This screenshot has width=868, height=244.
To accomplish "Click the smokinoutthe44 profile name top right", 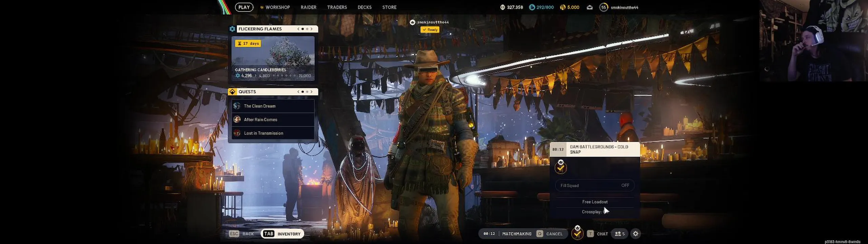I will (624, 7).
